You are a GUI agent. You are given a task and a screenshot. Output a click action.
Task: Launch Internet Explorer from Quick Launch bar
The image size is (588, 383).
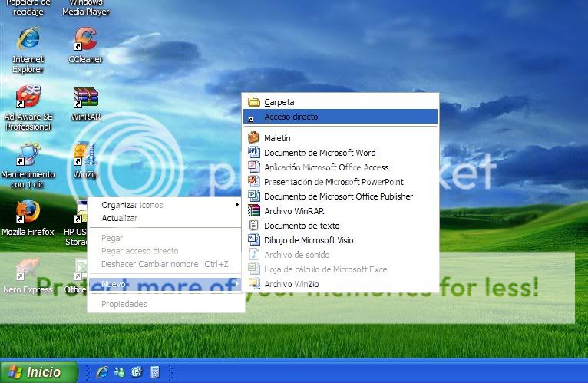pyautogui.click(x=102, y=372)
